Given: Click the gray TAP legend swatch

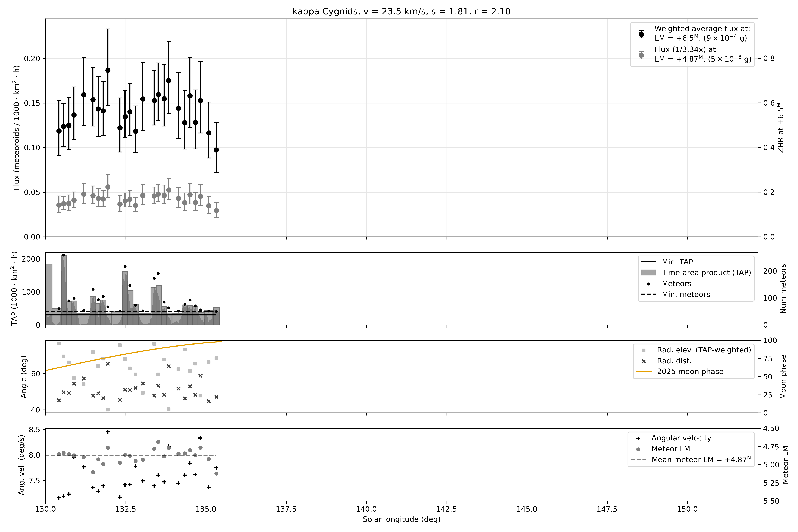Looking at the screenshot, I should click(x=648, y=273).
